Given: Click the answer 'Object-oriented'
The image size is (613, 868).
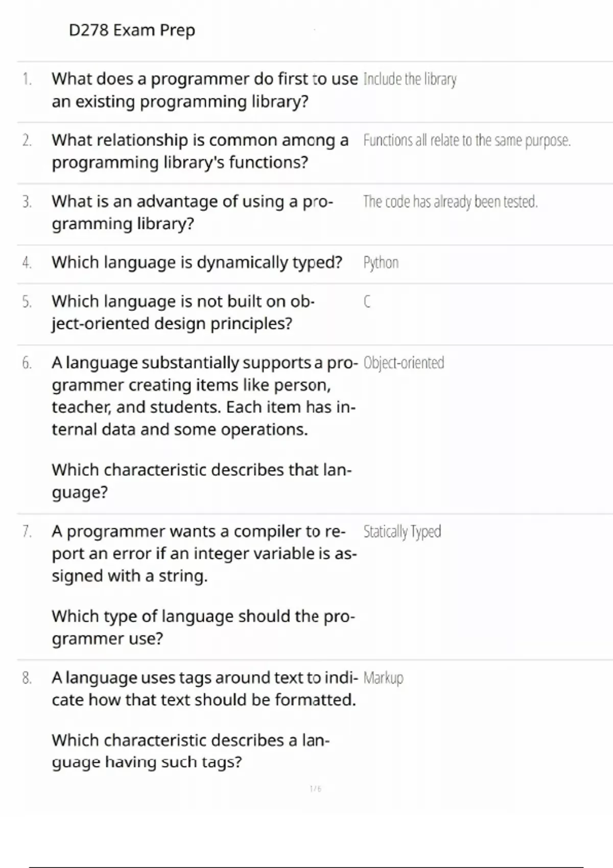Looking at the screenshot, I should tap(404, 363).
